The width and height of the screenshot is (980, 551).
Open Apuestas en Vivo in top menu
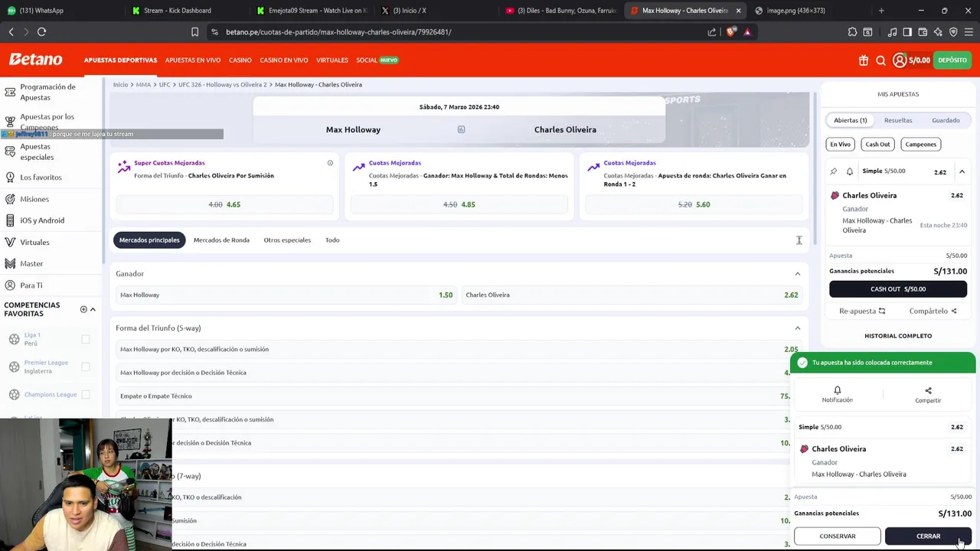coord(193,60)
